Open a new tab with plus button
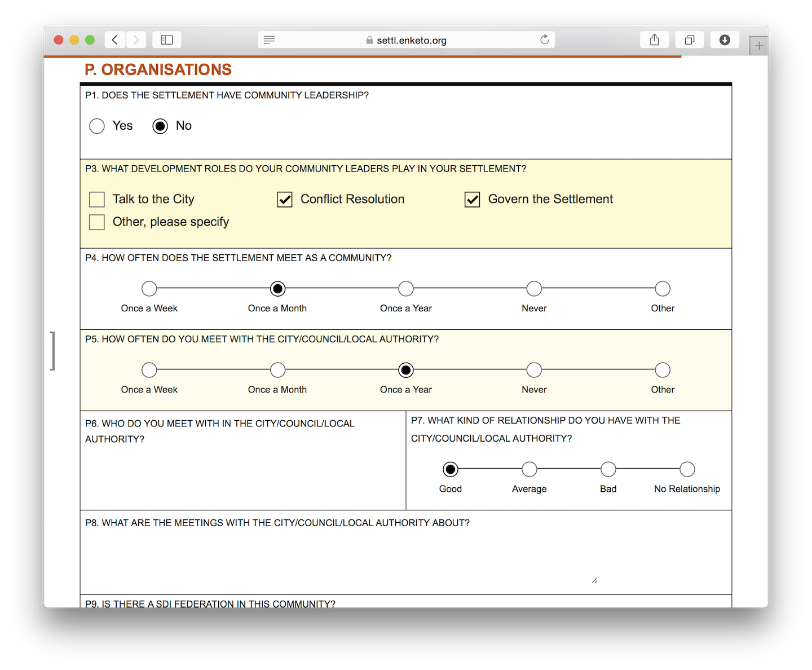812x670 pixels. [759, 46]
